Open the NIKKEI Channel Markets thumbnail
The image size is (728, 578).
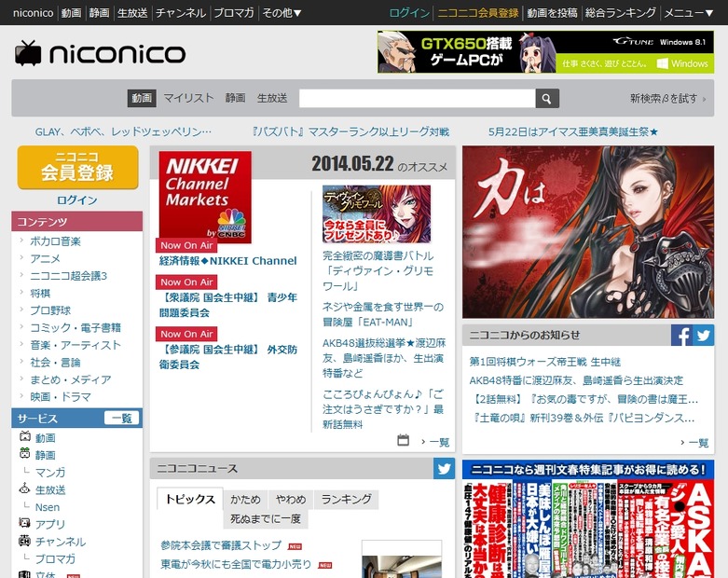[205, 197]
